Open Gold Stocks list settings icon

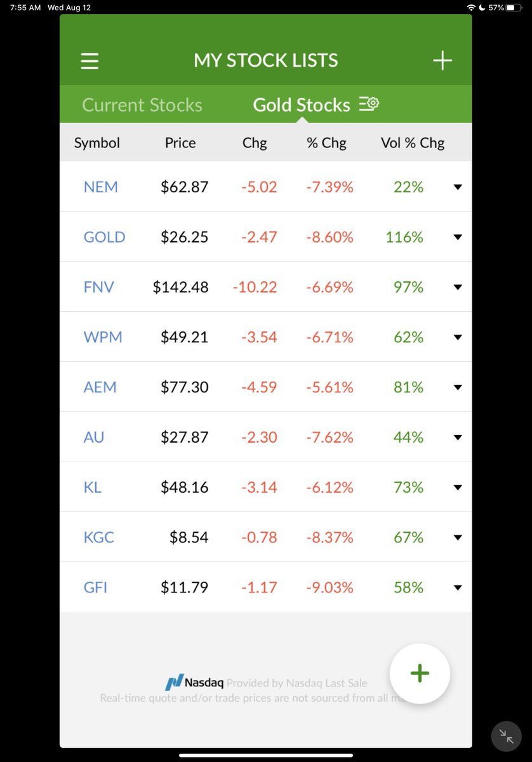click(x=369, y=104)
